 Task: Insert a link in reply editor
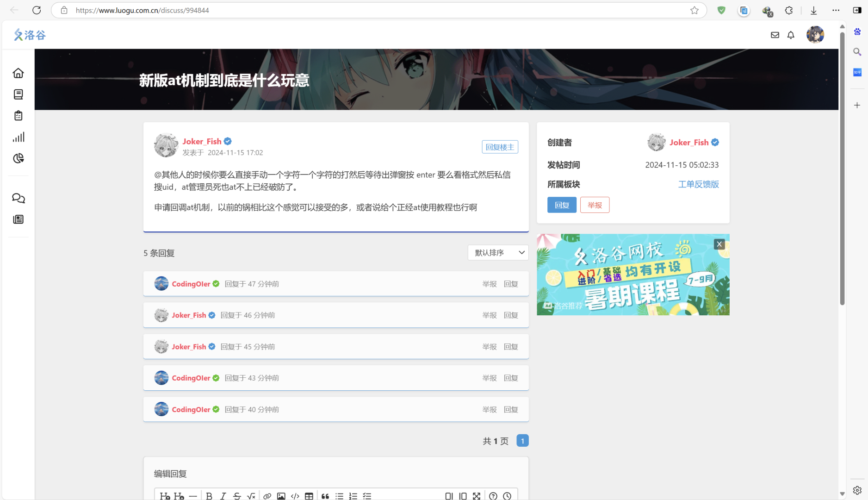(x=267, y=496)
